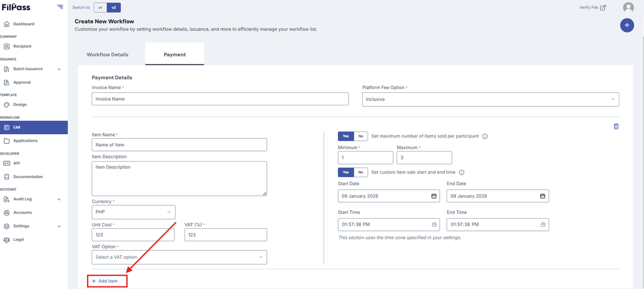Screen dimensions: 644x289
Task: Switch to v2 version
Action: tap(114, 8)
